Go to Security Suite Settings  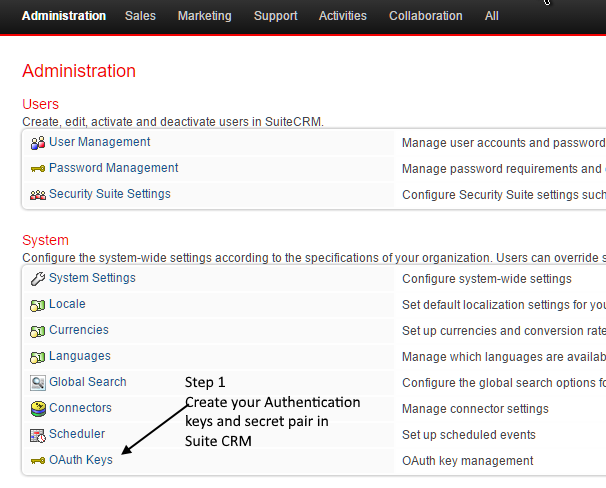(109, 194)
